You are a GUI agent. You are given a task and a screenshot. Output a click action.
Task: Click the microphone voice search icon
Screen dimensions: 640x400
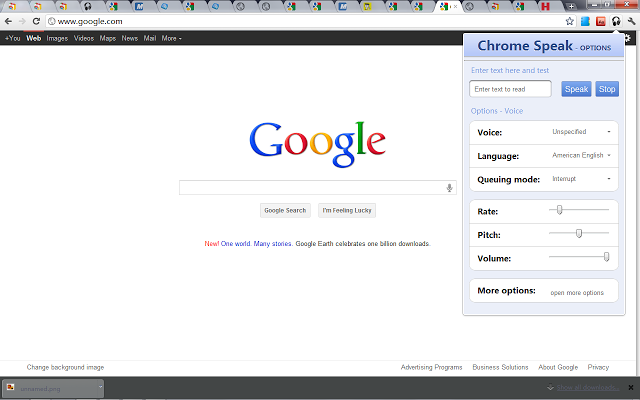[x=449, y=187]
